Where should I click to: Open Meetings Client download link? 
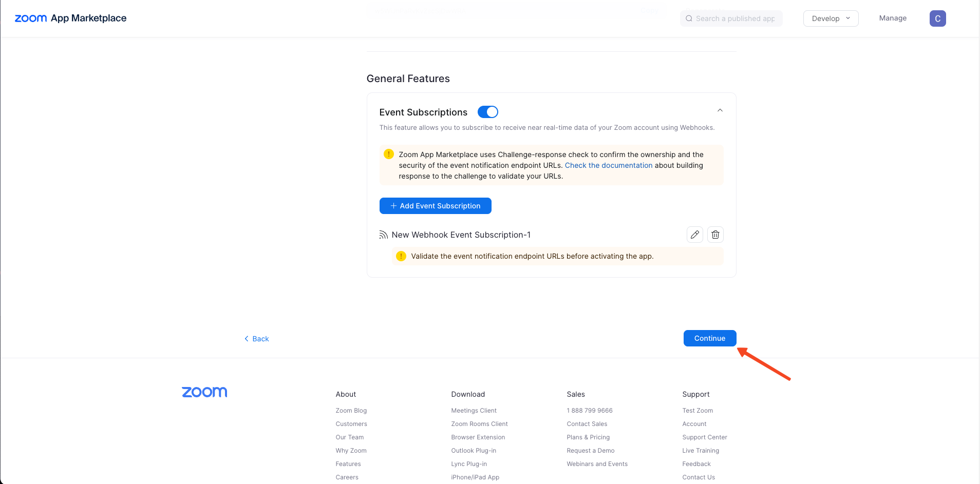(x=474, y=411)
